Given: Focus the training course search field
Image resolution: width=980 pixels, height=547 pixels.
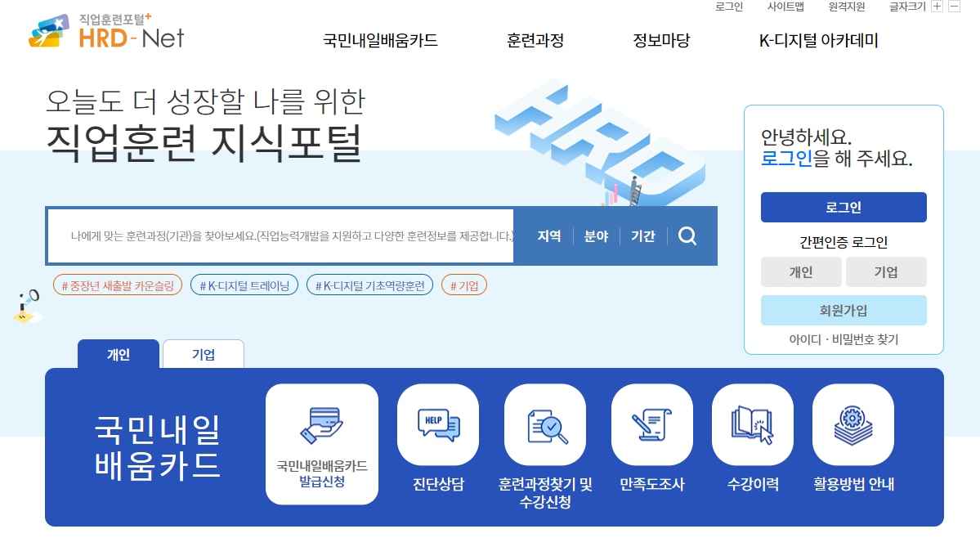Looking at the screenshot, I should [280, 236].
